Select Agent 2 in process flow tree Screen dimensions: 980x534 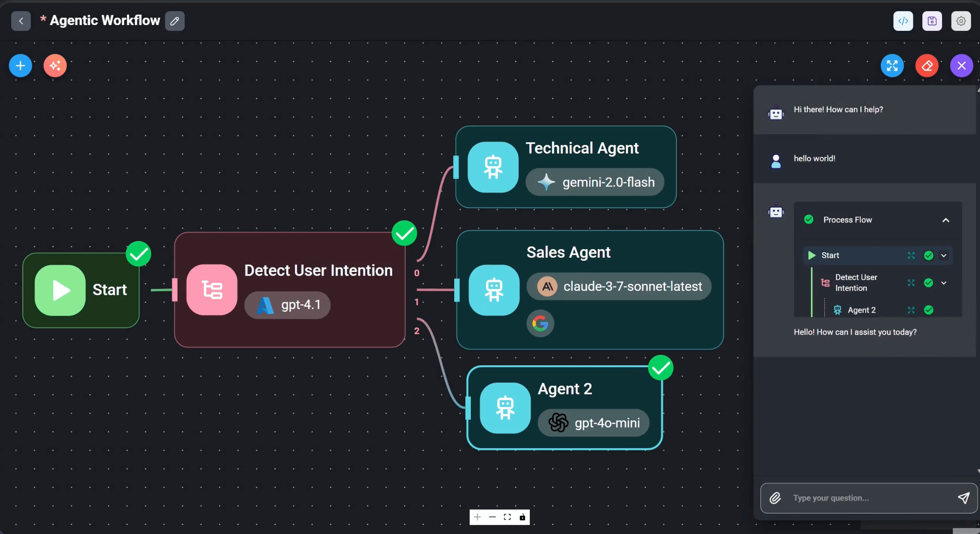point(861,310)
